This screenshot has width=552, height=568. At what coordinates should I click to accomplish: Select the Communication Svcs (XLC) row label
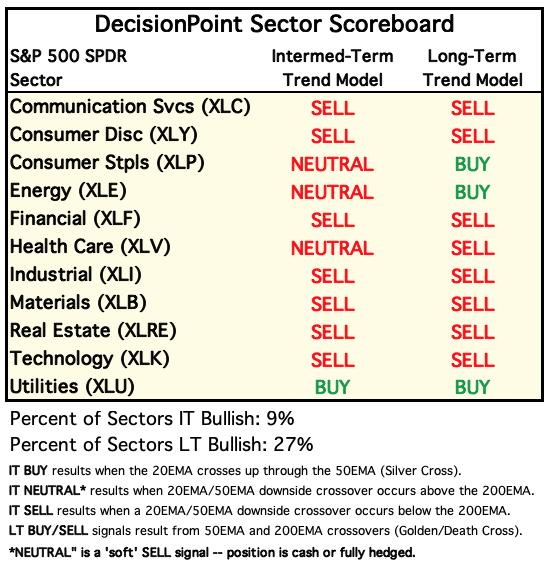(x=130, y=107)
